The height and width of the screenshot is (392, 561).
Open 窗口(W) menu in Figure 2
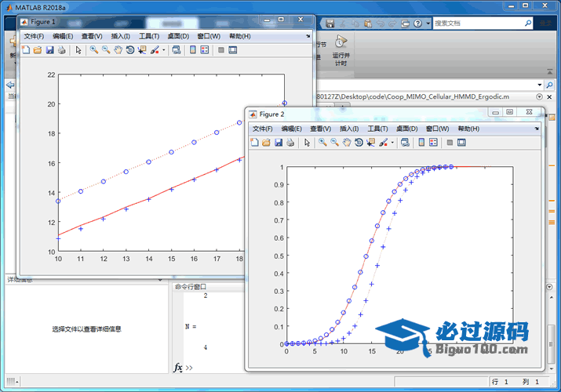click(x=438, y=129)
